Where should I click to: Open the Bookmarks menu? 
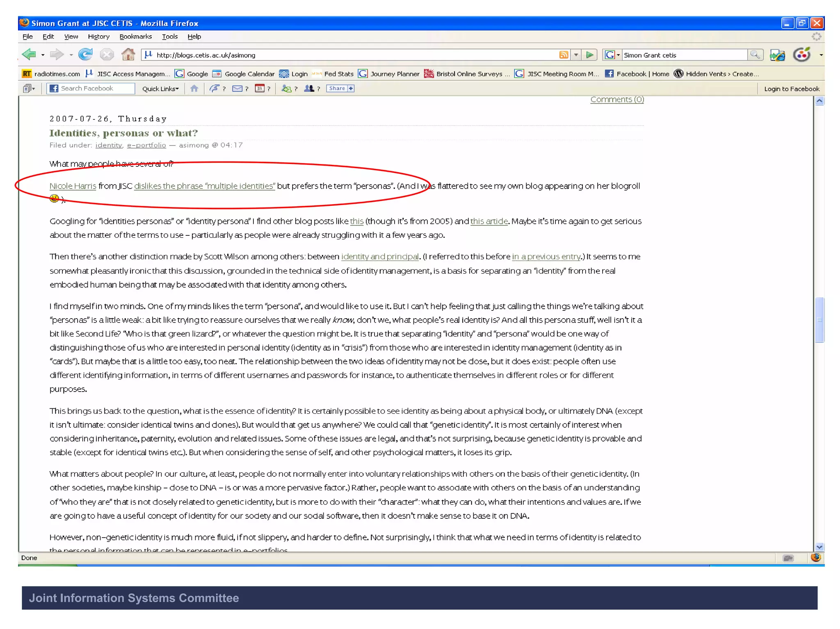135,36
